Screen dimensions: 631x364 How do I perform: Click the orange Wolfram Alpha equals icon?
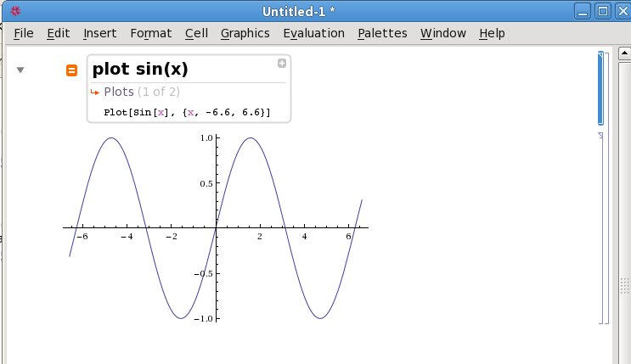point(71,70)
